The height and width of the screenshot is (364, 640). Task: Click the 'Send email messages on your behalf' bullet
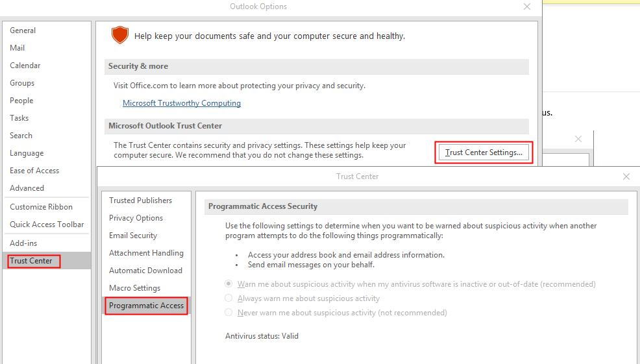311,265
